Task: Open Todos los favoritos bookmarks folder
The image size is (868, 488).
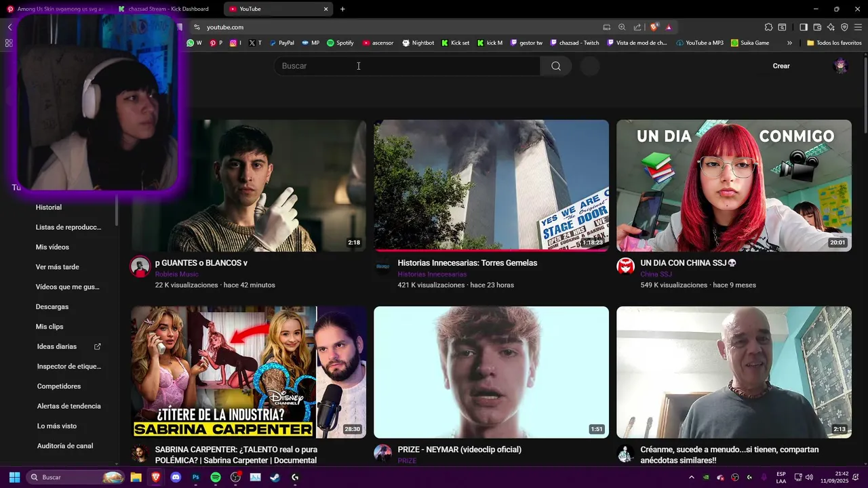Action: point(833,43)
